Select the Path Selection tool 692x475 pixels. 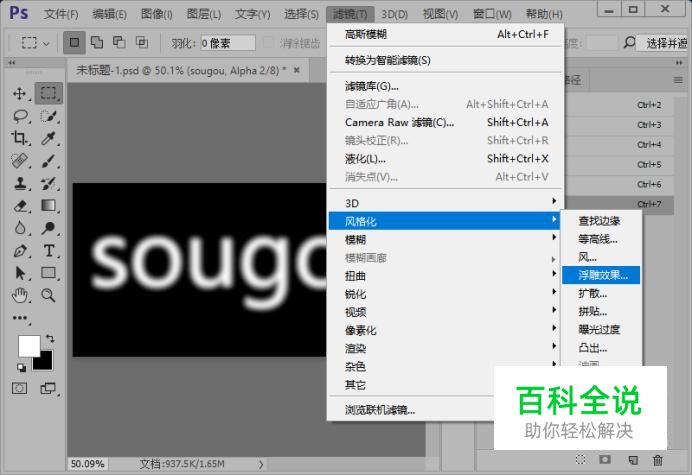click(20, 273)
